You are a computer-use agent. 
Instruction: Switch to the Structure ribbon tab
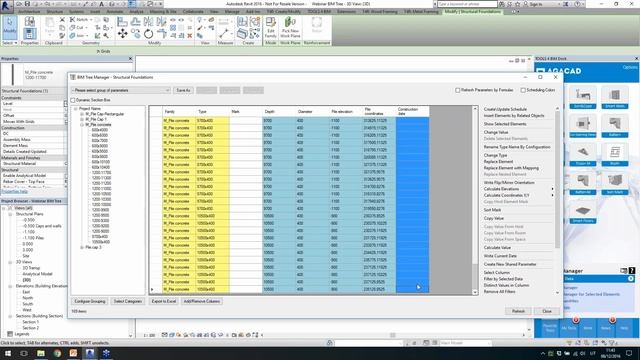coord(55,12)
